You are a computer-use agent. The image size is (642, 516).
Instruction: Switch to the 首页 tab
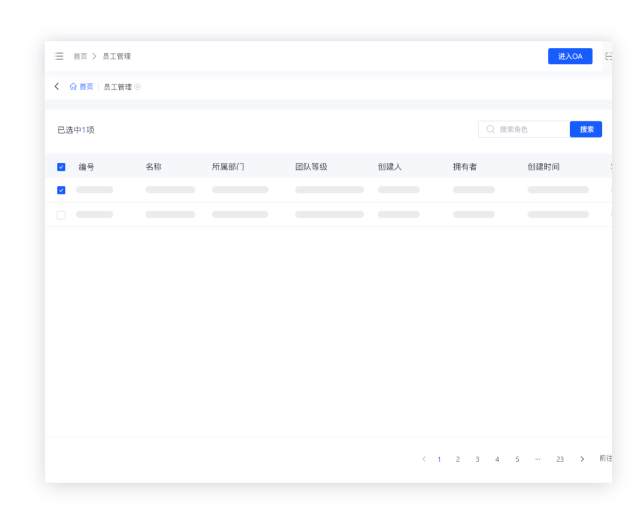coord(86,87)
